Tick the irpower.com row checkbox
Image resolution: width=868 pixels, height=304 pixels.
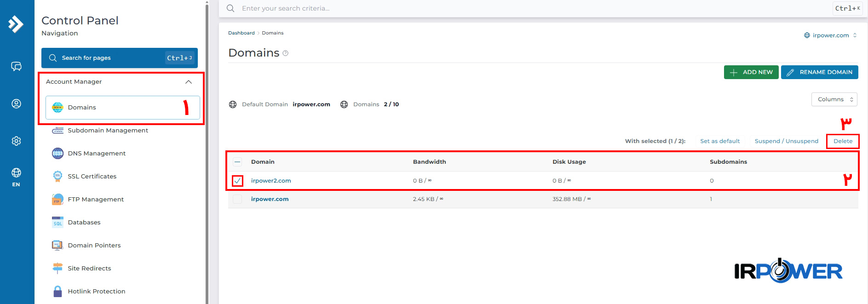[237, 199]
